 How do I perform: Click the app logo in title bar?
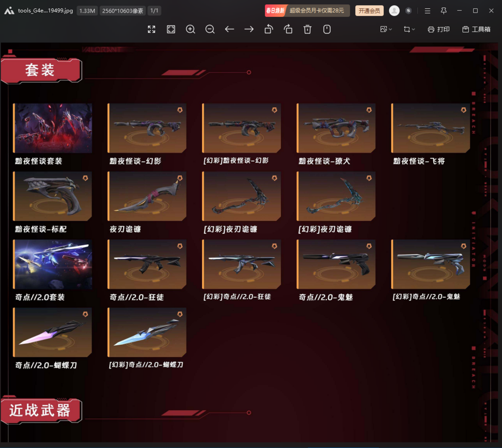(9, 11)
